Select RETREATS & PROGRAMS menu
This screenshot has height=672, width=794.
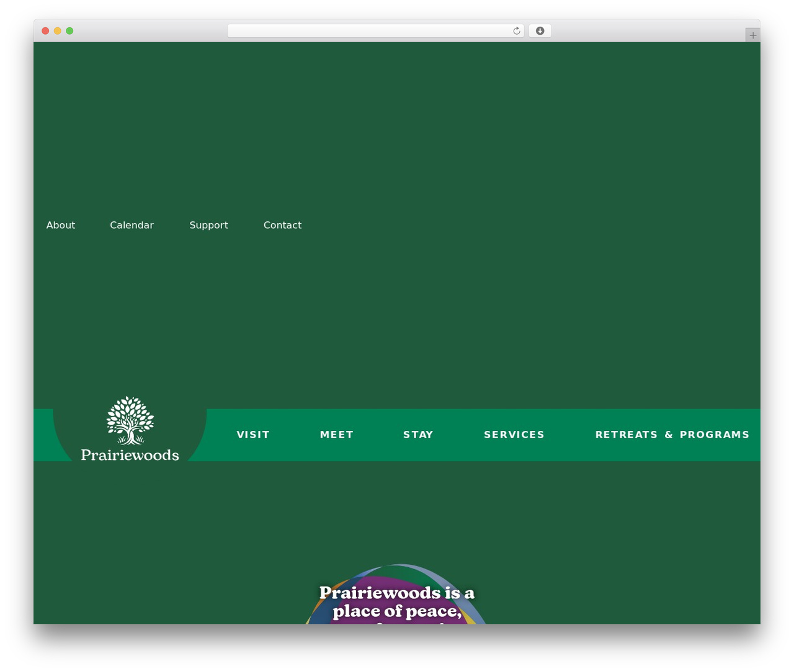tap(672, 435)
